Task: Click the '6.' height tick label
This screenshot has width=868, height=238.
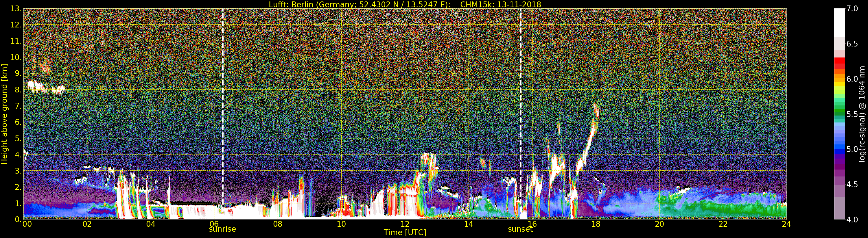Action: click(x=18, y=122)
